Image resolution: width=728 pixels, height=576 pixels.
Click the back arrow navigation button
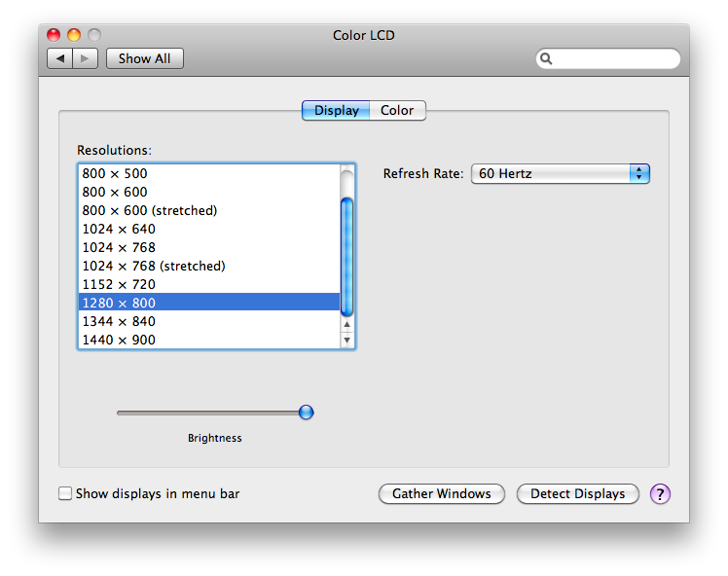coord(60,58)
